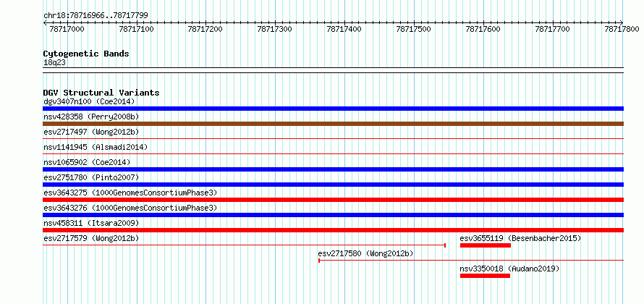Select the short red nsv3350018 bar
Image resolution: width=644 pixels, height=304 pixels.
[x=485, y=276]
